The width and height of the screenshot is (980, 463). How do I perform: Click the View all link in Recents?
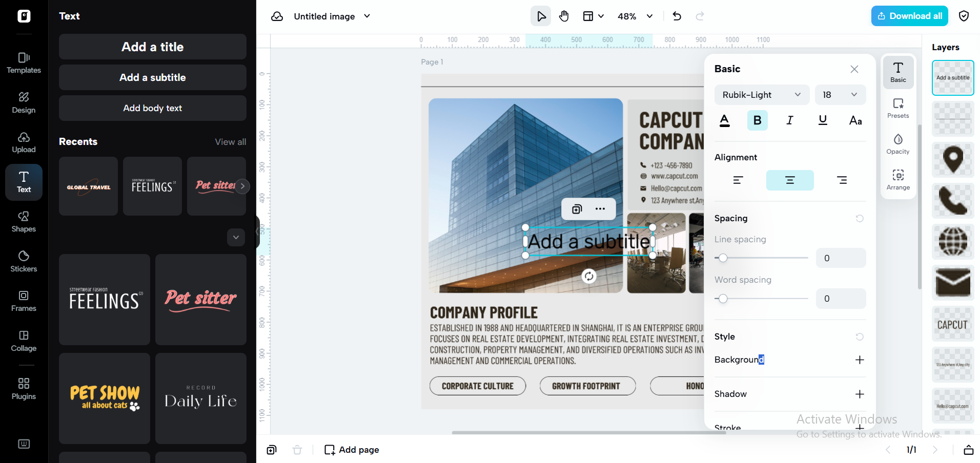coord(230,142)
